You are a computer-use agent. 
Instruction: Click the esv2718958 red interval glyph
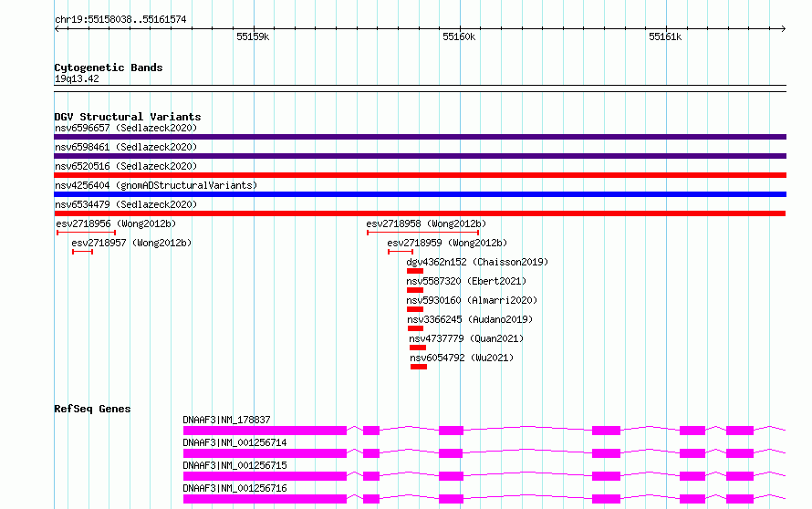click(422, 233)
